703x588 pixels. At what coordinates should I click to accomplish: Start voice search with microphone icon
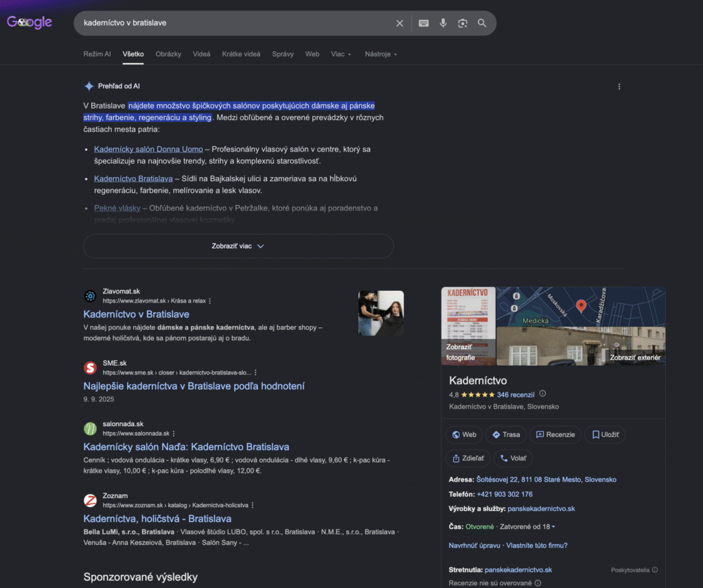(x=443, y=23)
